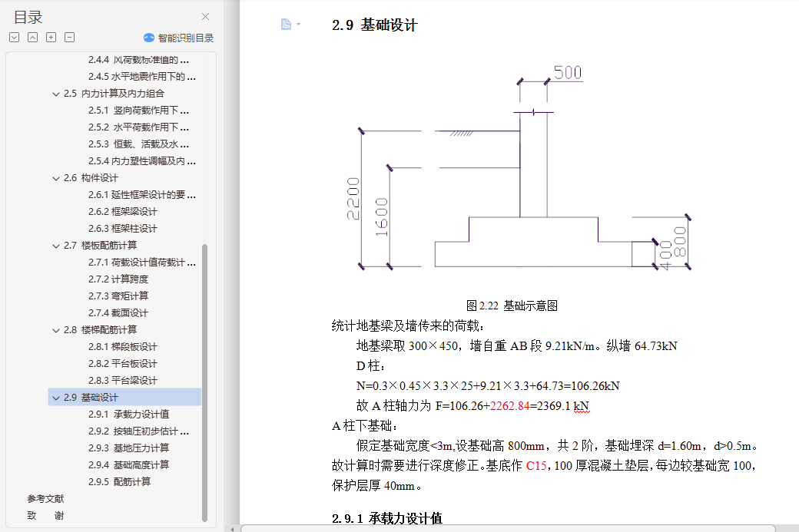The width and height of the screenshot is (799, 532).
Task: Jump to 2.5.1 竖向荷载作用下 entry
Action: [138, 111]
